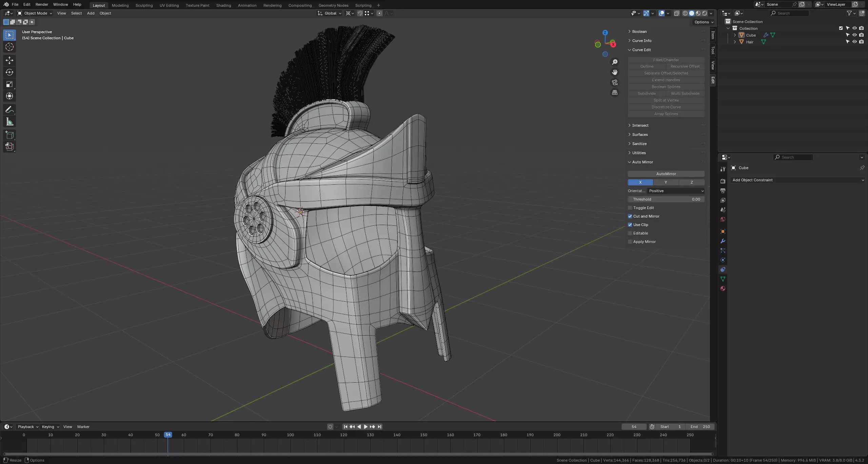Collapse the Auto Mirror panel
The height and width of the screenshot is (464, 868).
click(x=642, y=162)
